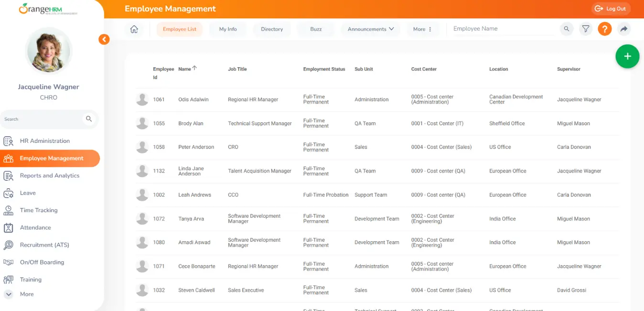
Task: Open Odis Adalwin's employee record
Action: tap(193, 100)
